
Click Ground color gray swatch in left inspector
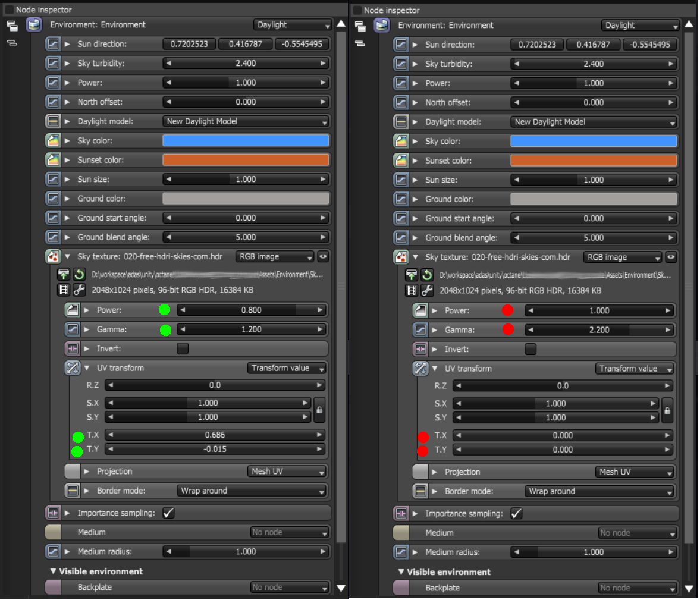point(246,199)
